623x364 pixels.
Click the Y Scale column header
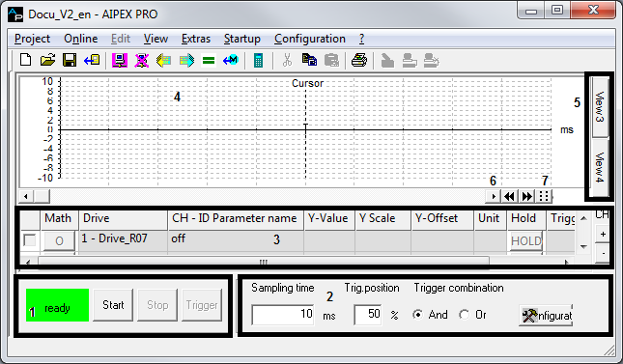(382, 218)
